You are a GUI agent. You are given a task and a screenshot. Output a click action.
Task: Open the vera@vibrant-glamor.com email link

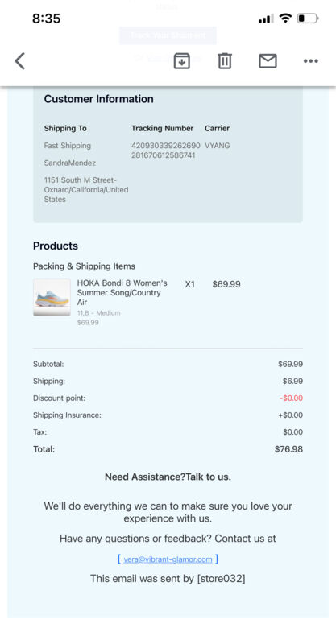168,559
